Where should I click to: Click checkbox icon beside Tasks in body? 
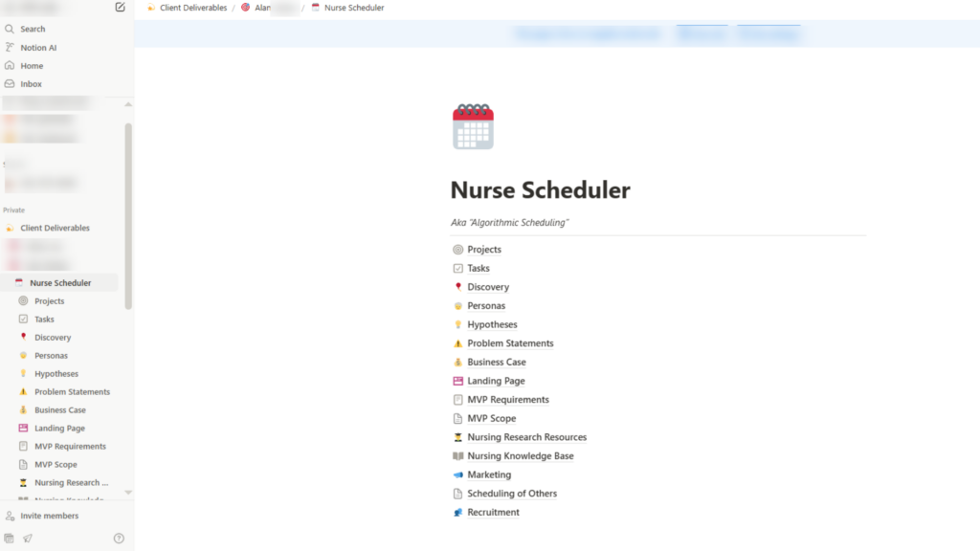click(x=458, y=268)
